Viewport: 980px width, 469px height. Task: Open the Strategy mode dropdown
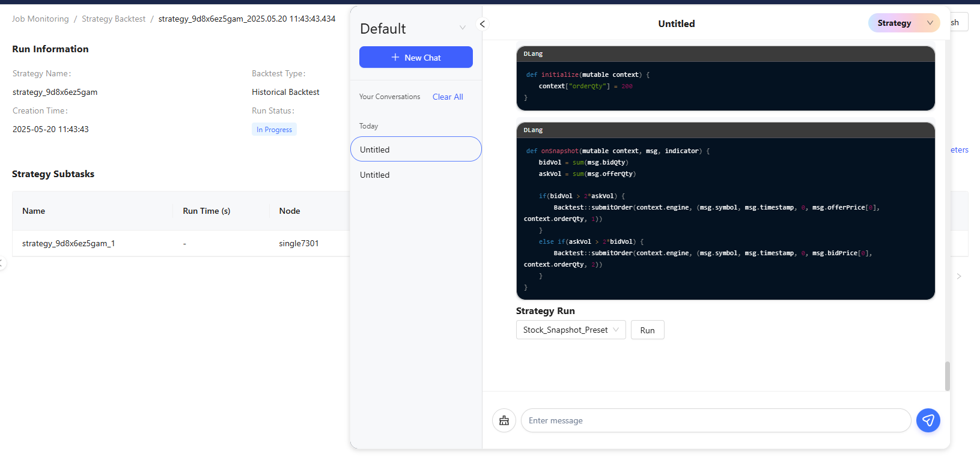coord(904,23)
